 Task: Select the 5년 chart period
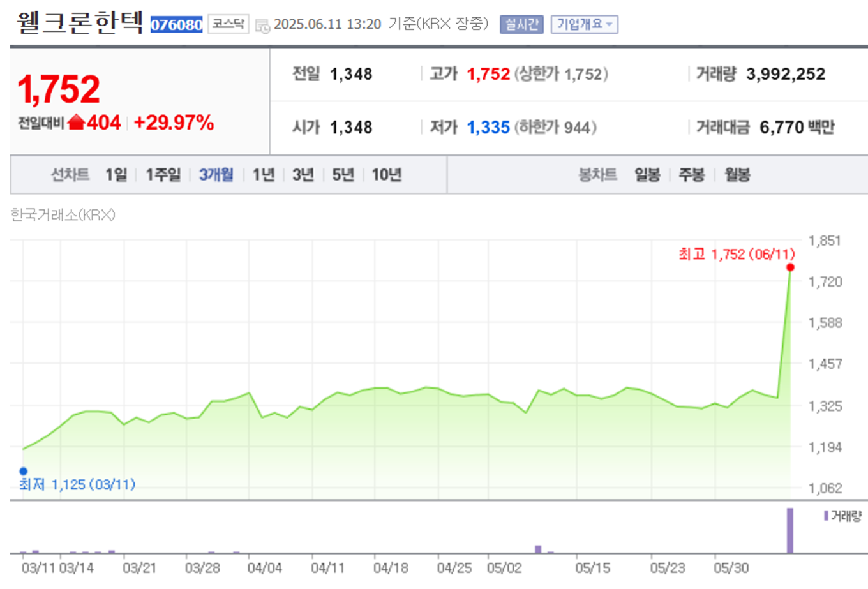click(343, 175)
